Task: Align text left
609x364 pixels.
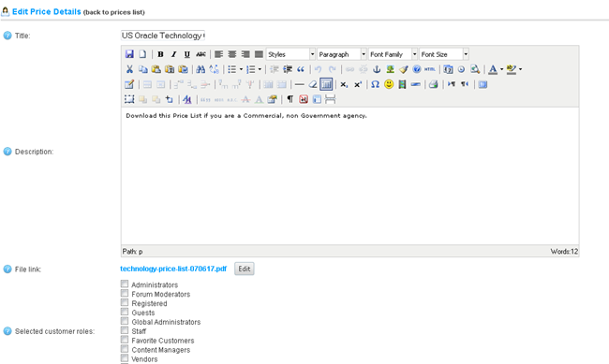Action: coord(218,54)
